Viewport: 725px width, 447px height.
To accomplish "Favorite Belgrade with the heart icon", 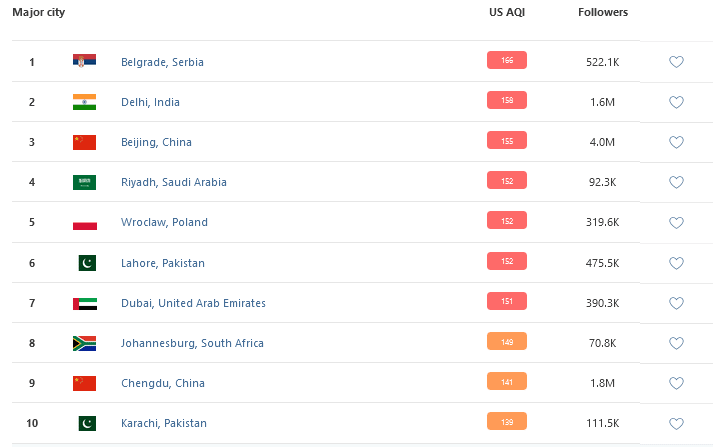I will 676,62.
